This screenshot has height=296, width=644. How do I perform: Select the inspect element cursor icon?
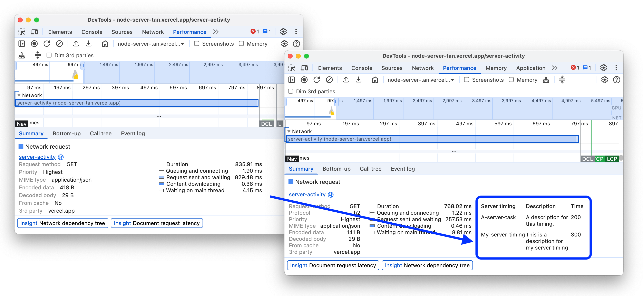coord(292,68)
